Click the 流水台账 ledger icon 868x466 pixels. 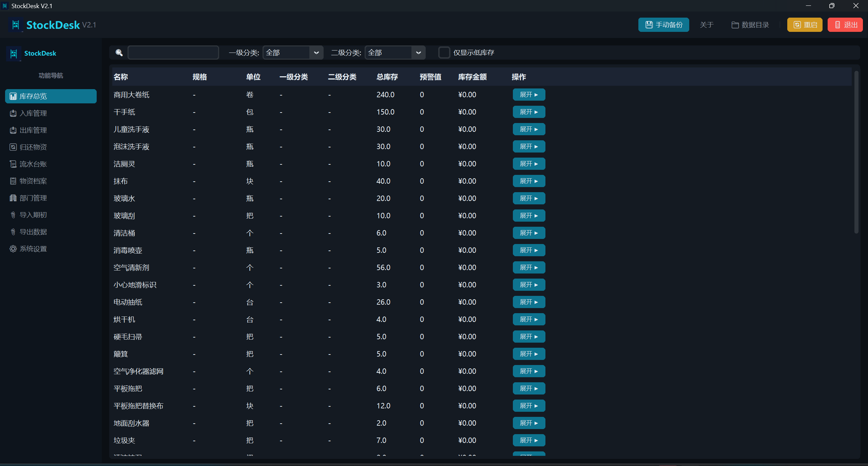click(13, 164)
